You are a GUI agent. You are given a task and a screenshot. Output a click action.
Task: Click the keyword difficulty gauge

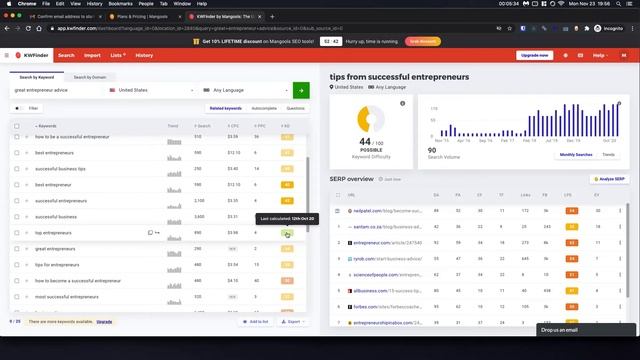[x=371, y=119]
